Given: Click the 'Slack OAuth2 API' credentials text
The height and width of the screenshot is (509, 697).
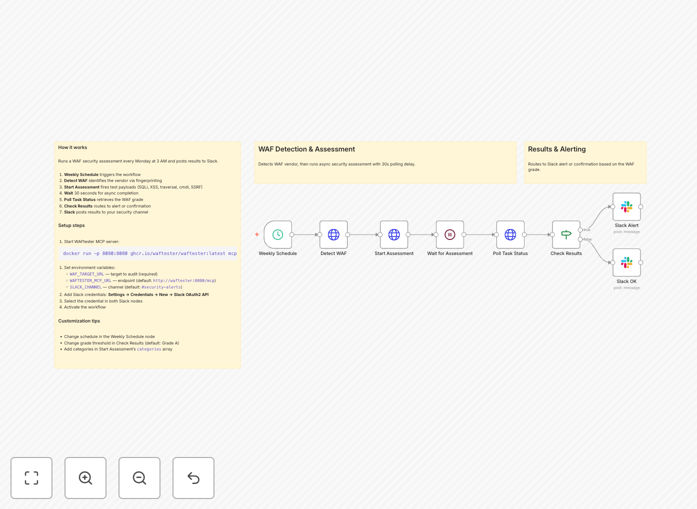Looking at the screenshot, I should [191, 295].
